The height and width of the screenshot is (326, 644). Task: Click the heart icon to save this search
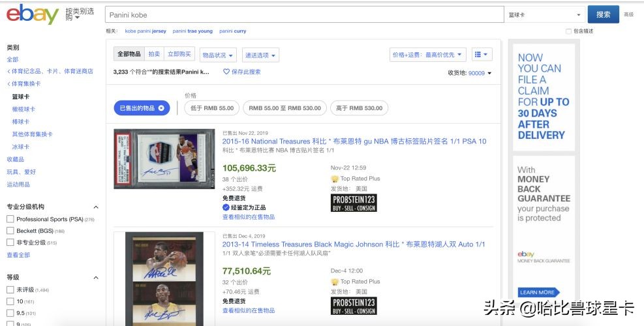[226, 72]
